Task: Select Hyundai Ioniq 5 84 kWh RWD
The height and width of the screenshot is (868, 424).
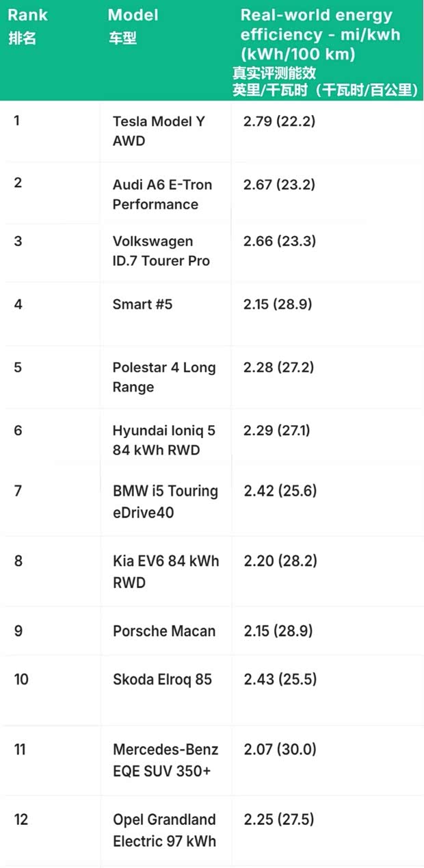Action: coord(163,440)
